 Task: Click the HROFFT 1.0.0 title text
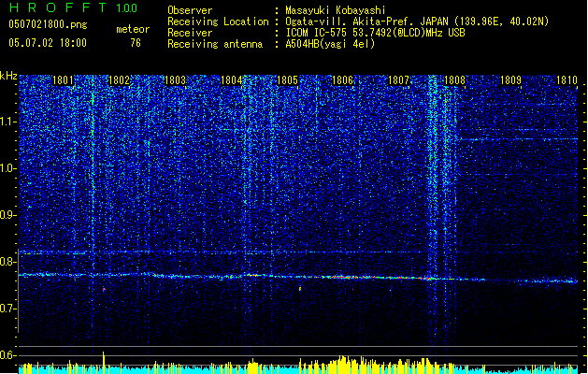point(73,7)
